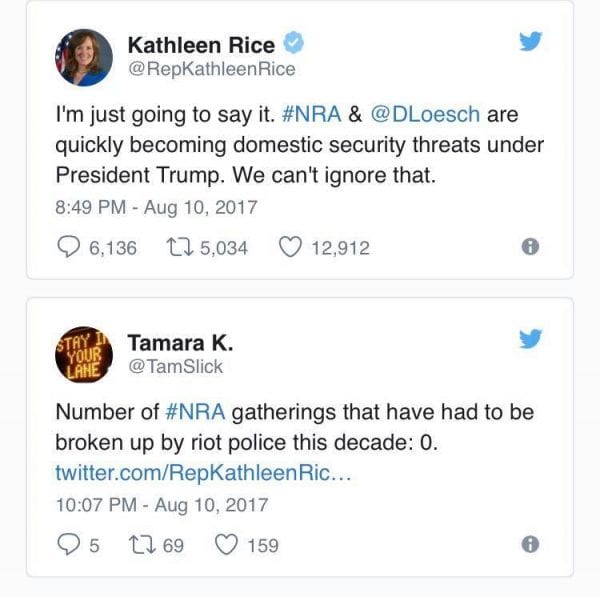Open Tamara K.'s 'Stay in Your Lane' avatar
The image size is (600, 597).
tap(84, 355)
